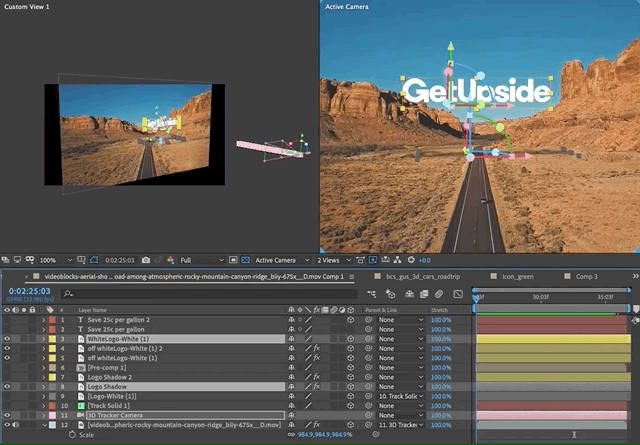640x445 pixels.
Task: Click pink label swatch of 3D Tracker Camera
Action: [x=52, y=415]
